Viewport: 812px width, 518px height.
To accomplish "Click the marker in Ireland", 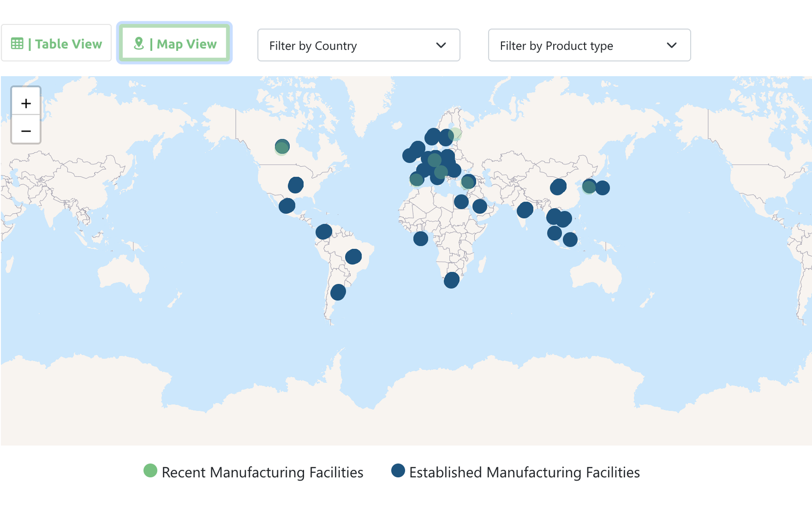I will point(410,155).
